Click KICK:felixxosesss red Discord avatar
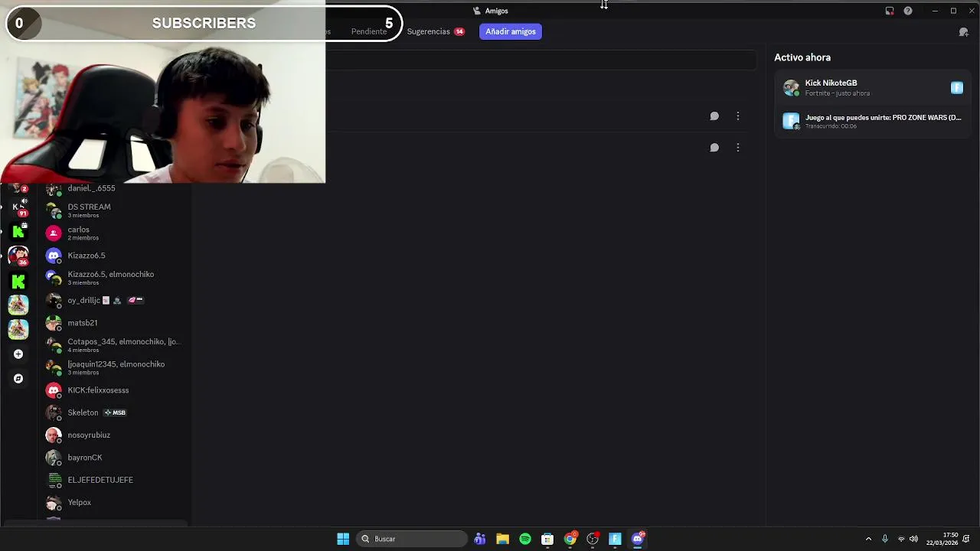The image size is (980, 551). (x=54, y=390)
